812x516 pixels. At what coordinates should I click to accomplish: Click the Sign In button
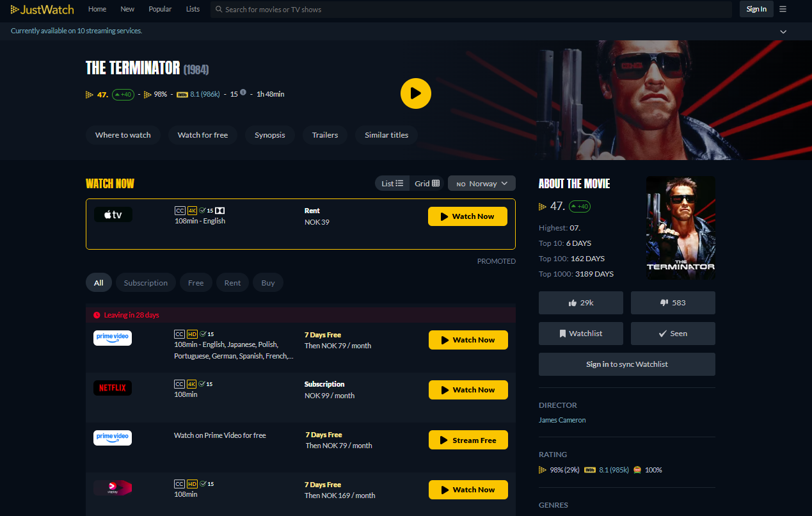point(756,9)
